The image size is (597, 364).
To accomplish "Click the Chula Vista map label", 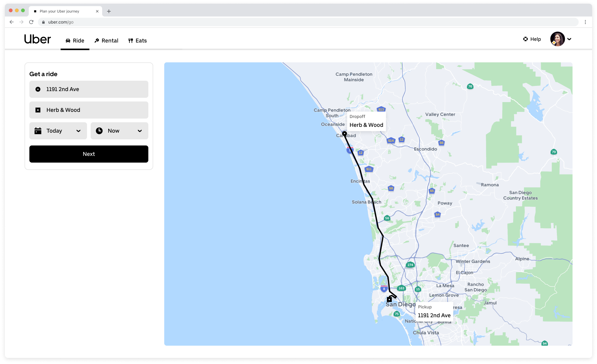I will pyautogui.click(x=426, y=333).
